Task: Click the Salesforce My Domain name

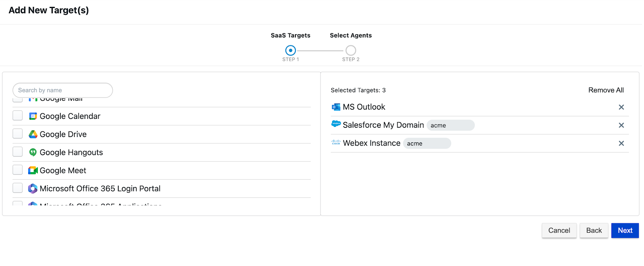Action: (x=384, y=125)
